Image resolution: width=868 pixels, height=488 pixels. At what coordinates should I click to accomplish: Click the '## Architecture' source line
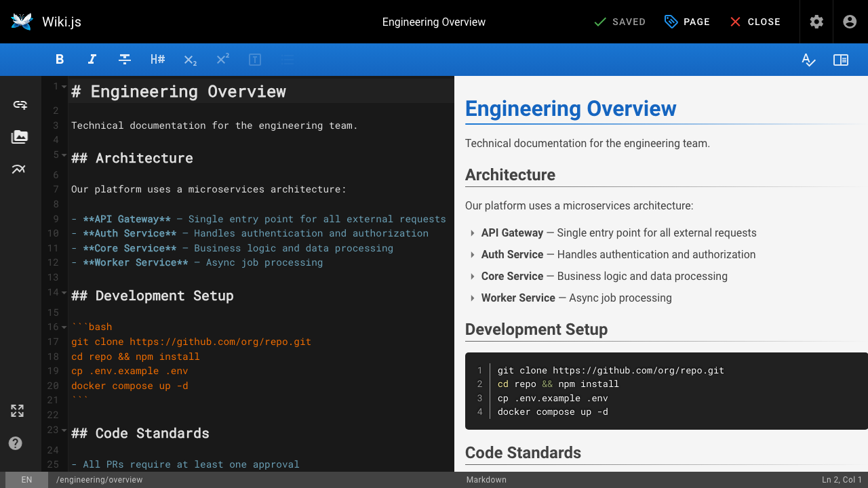point(132,158)
